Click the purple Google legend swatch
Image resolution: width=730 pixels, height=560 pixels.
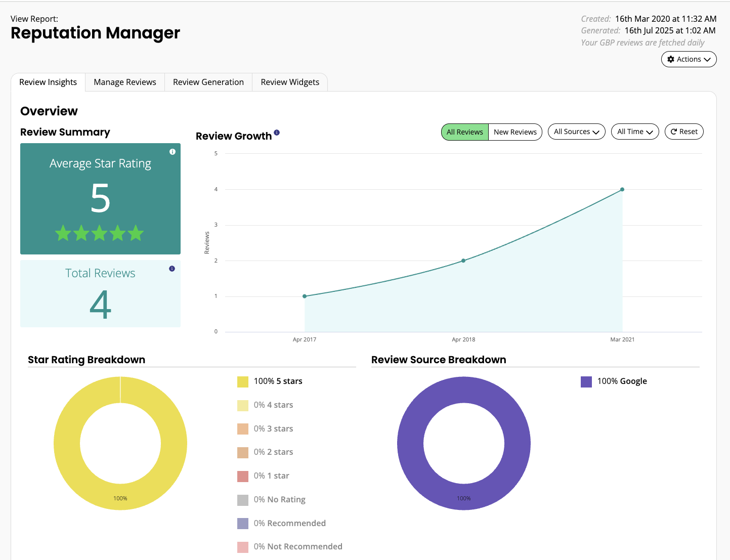tap(586, 381)
